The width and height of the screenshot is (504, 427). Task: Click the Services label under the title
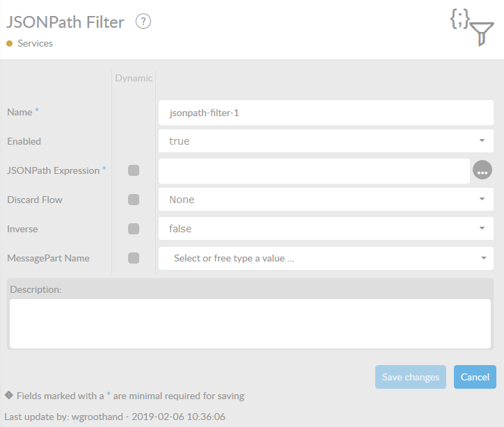35,43
